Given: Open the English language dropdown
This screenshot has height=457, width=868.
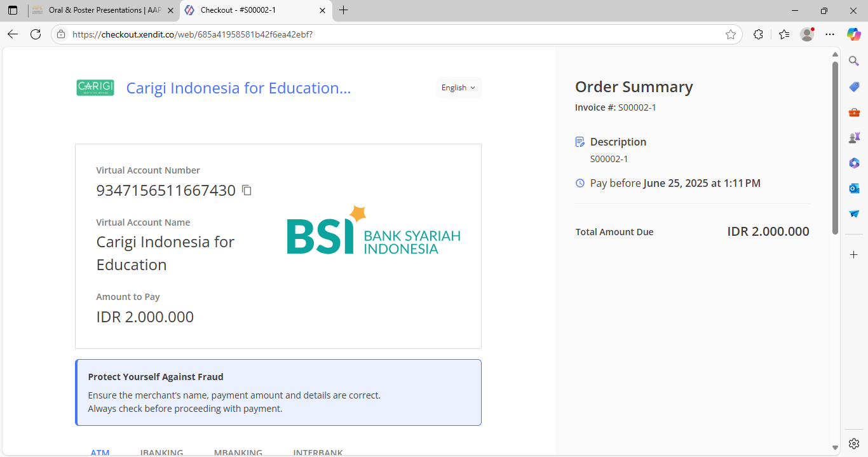Looking at the screenshot, I should 459,88.
